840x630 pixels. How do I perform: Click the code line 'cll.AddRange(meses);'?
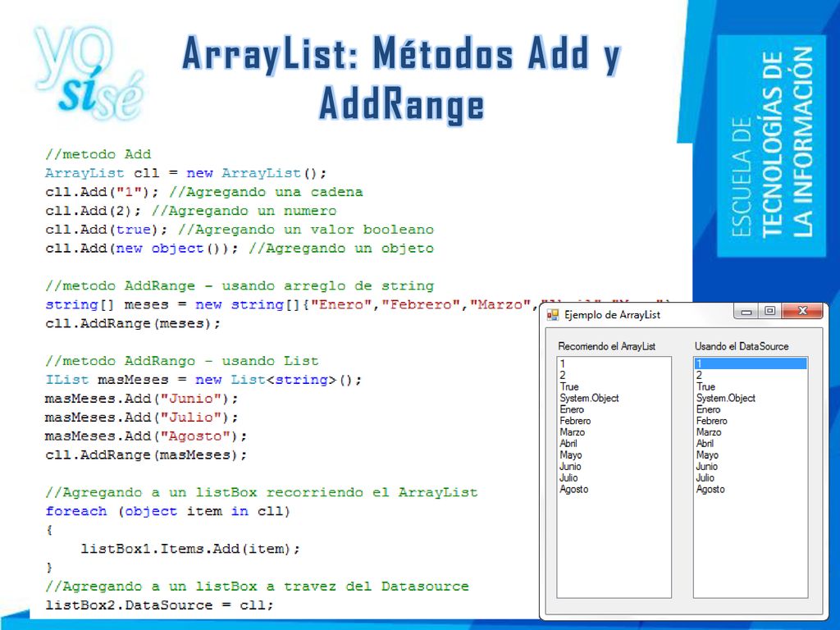pyautogui.click(x=133, y=323)
